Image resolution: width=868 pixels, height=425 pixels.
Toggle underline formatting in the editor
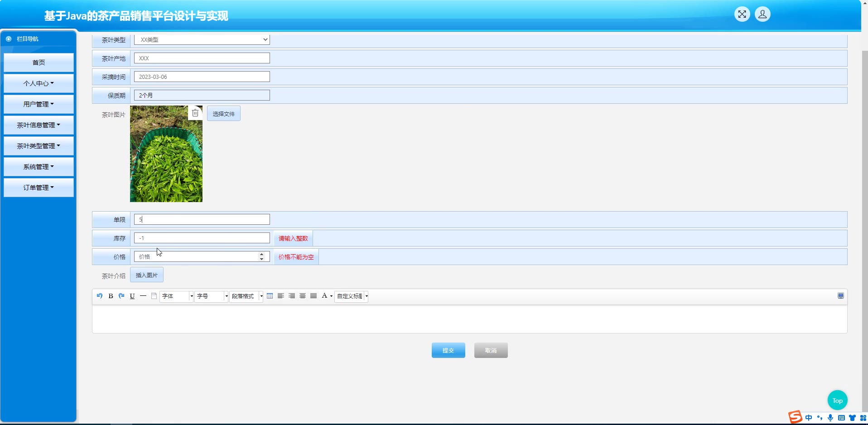[x=132, y=296]
